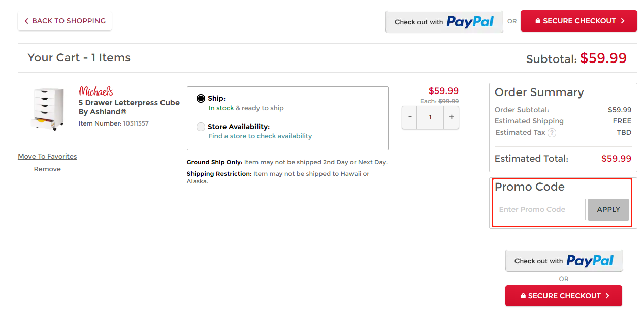Click the quantity number field
This screenshot has height=309, width=644.
(x=430, y=117)
